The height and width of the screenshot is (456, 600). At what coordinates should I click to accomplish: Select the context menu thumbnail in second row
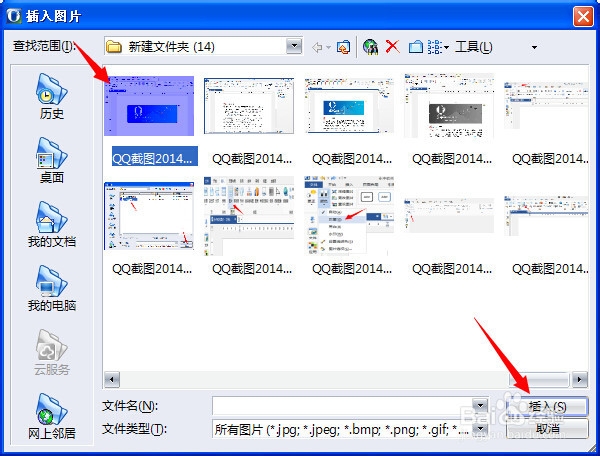click(x=349, y=216)
